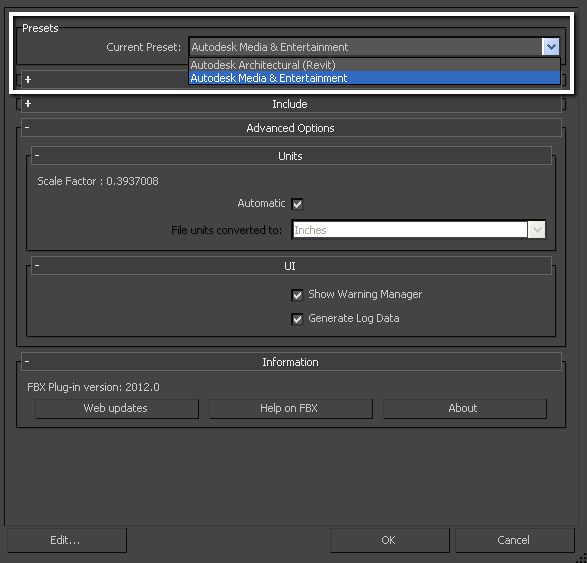Cancel the FBX dialog
This screenshot has width=587, height=563.
click(x=515, y=540)
